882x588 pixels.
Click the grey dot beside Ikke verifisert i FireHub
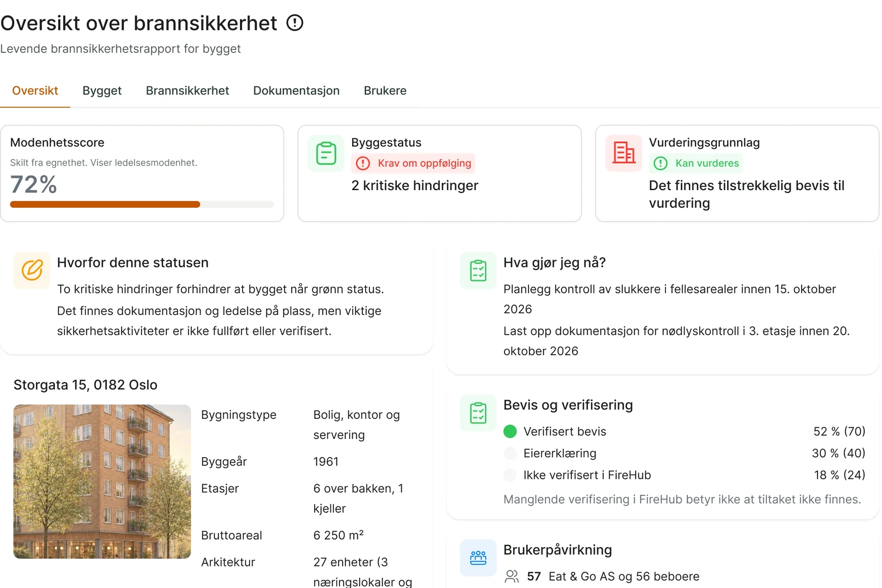tap(510, 475)
